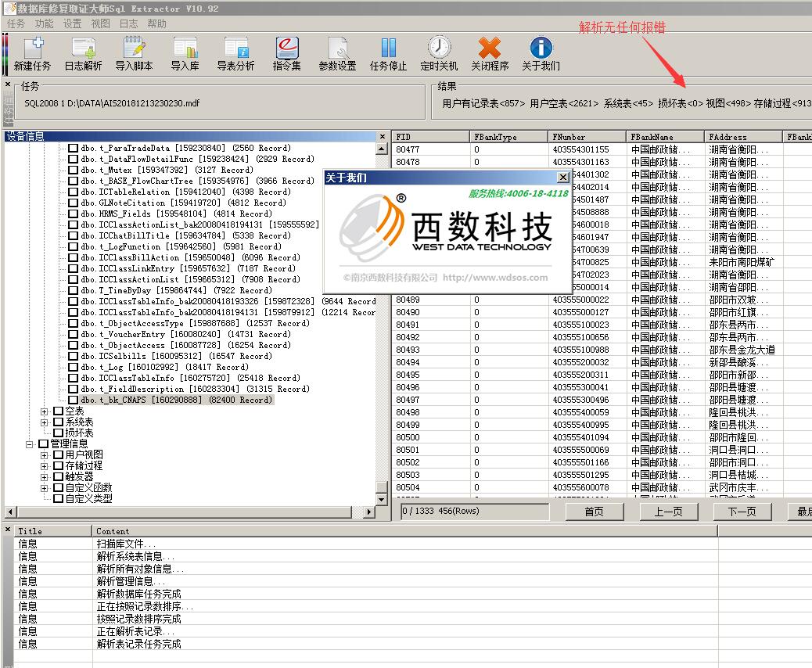Open the 视图 menu
Viewport: 812px width, 668px height.
pos(100,23)
